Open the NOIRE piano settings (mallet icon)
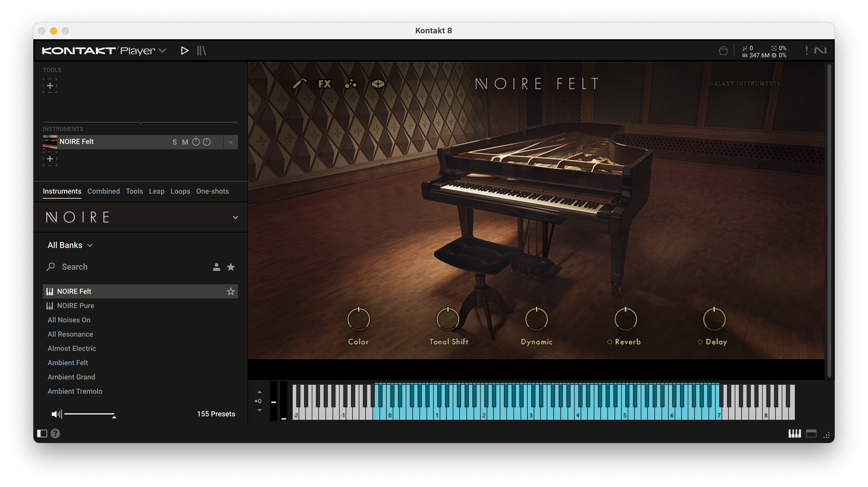 click(300, 84)
